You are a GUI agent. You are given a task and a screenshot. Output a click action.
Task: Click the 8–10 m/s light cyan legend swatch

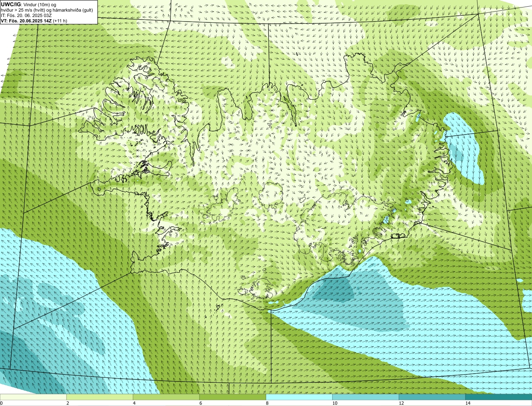point(299,397)
